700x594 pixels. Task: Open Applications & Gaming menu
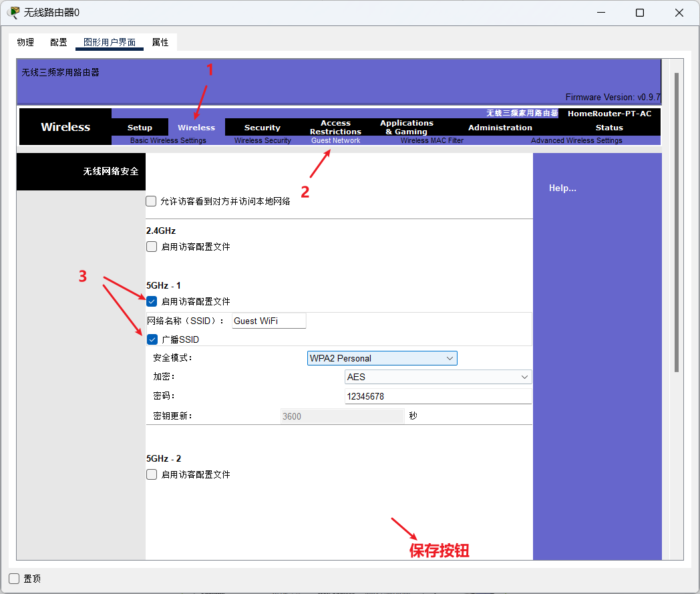(407, 127)
